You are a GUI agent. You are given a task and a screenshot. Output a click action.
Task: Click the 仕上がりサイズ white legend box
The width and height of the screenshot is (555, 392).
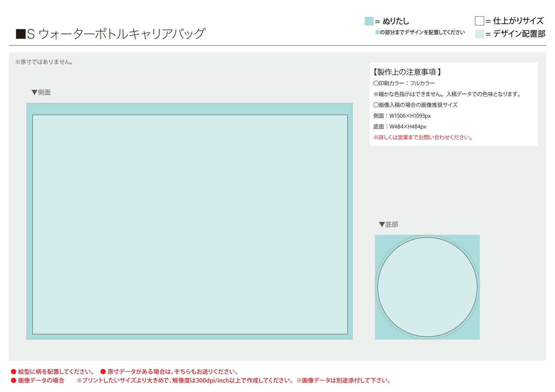pyautogui.click(x=479, y=21)
